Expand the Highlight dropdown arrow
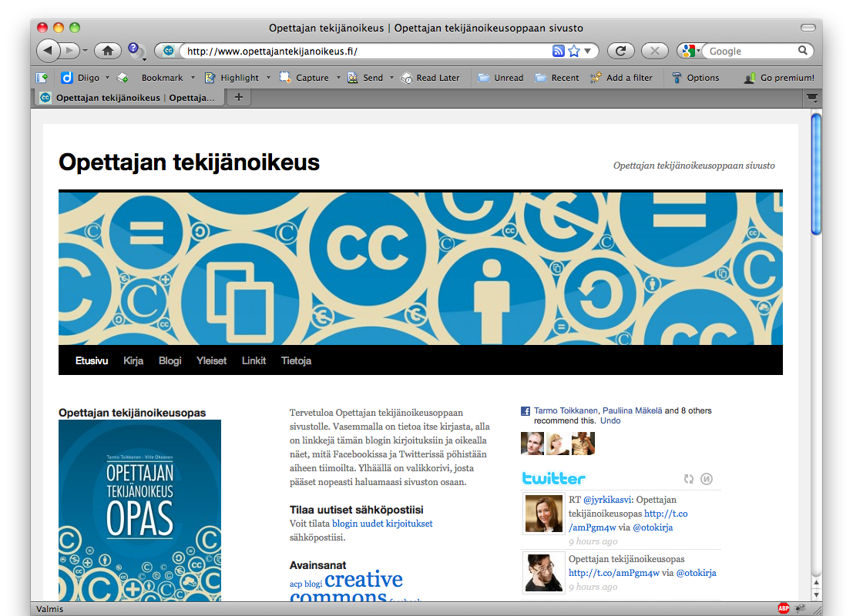Screen dimensions: 853x616 tap(268, 78)
